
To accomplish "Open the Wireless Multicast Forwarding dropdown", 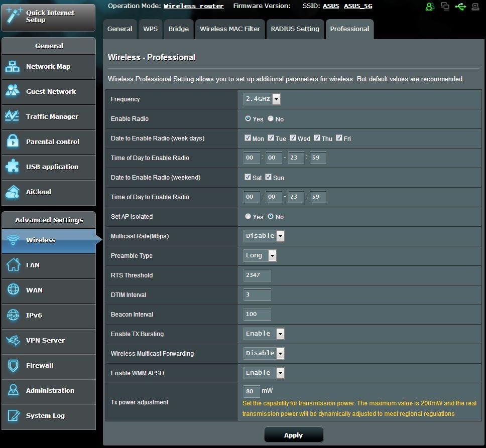I will [x=264, y=353].
